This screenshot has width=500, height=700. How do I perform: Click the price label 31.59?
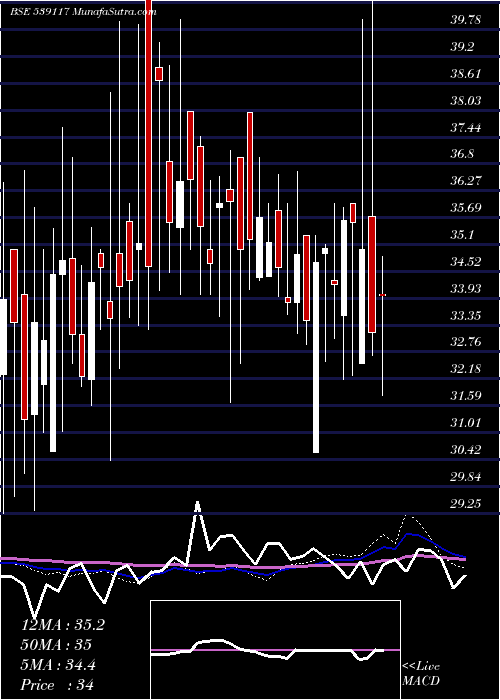[x=466, y=396]
